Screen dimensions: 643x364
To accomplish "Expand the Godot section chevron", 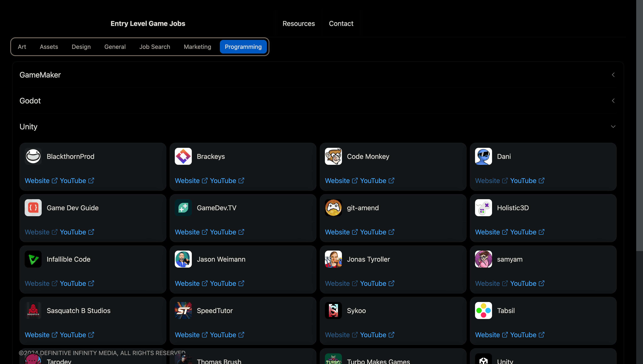I will (x=613, y=101).
